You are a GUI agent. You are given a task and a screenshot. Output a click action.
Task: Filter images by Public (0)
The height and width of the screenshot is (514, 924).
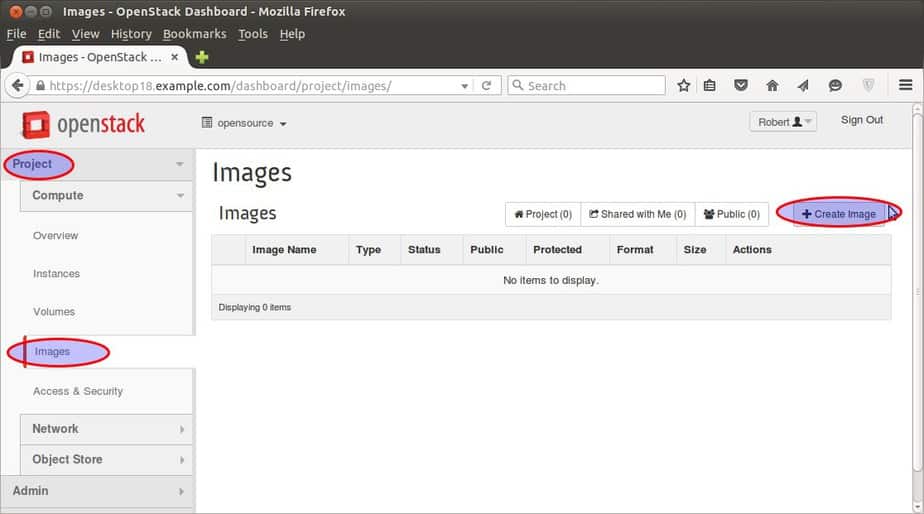[x=731, y=214]
